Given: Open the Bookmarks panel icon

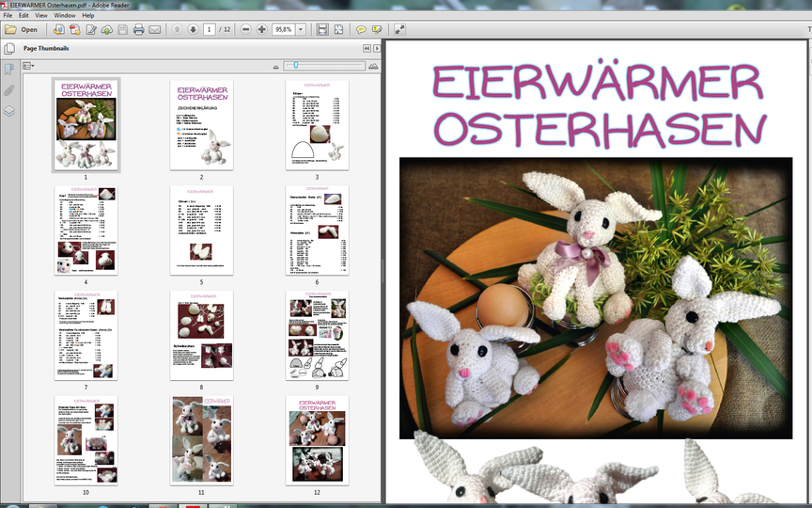Looking at the screenshot, I should (x=9, y=69).
